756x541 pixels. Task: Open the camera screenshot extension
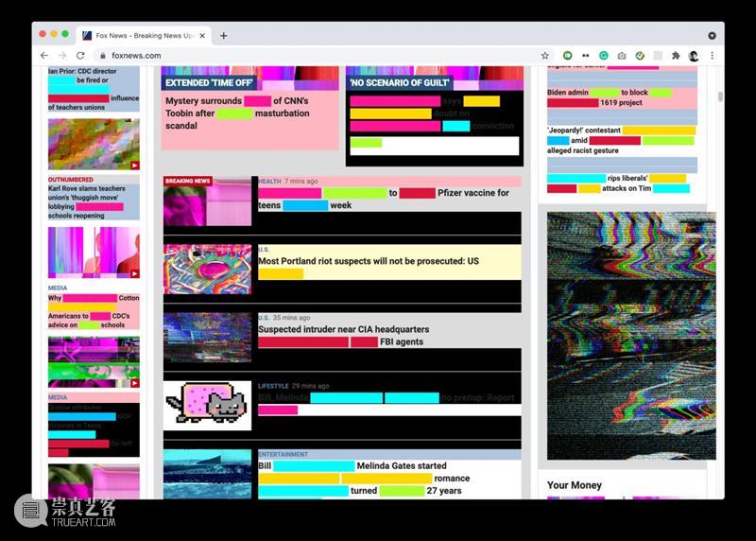tap(622, 56)
